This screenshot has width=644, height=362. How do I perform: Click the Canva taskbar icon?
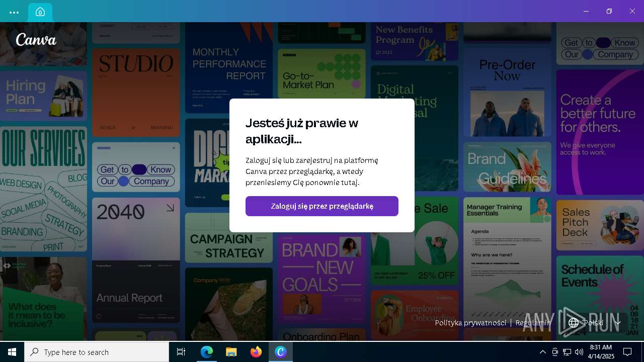[x=281, y=352]
